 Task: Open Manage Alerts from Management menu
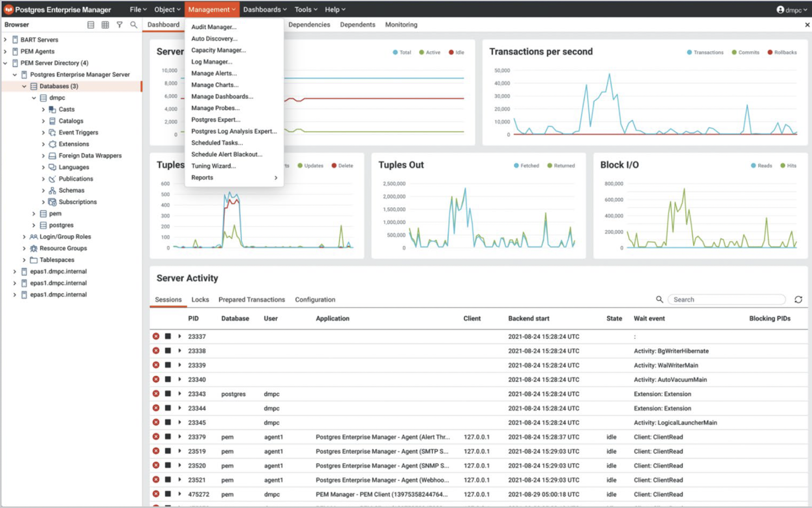tap(214, 73)
